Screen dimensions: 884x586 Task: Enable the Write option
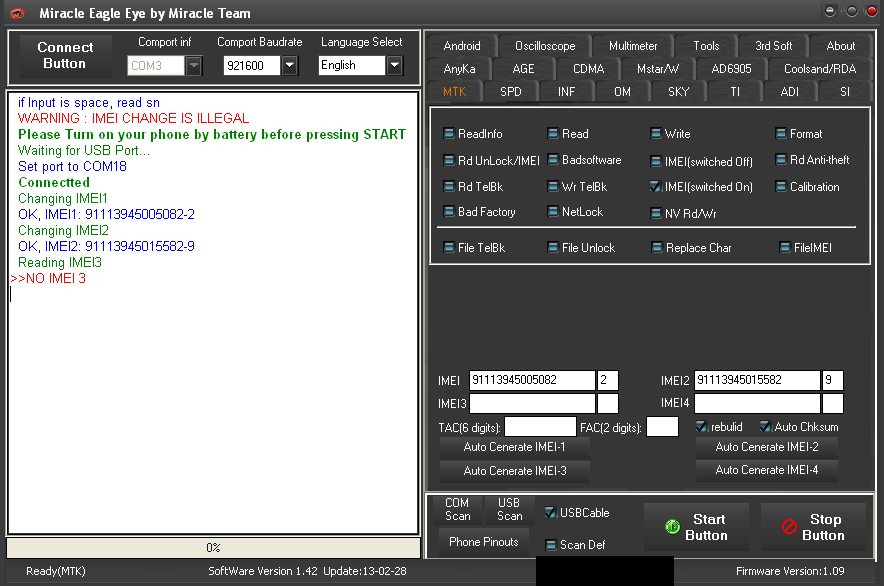[670, 134]
